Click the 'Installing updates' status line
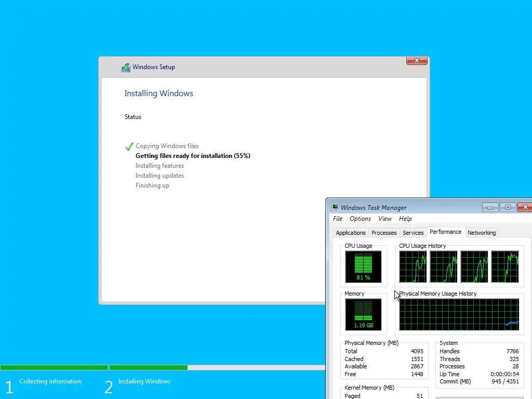 pos(159,176)
